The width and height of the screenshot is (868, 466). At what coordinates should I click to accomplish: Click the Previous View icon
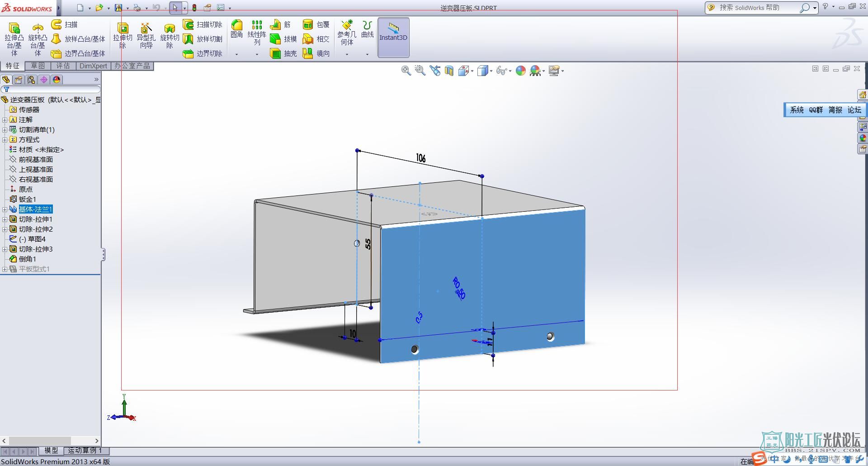[x=435, y=71]
